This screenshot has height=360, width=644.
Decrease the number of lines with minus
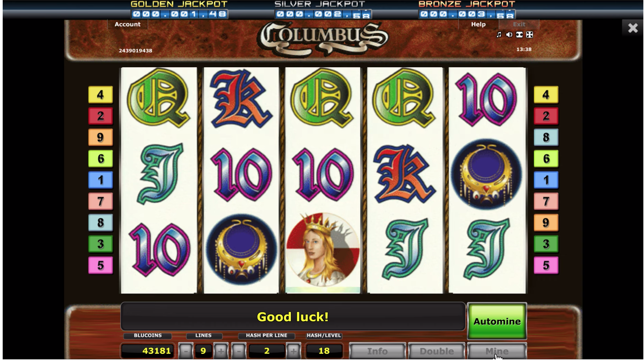[x=186, y=351]
